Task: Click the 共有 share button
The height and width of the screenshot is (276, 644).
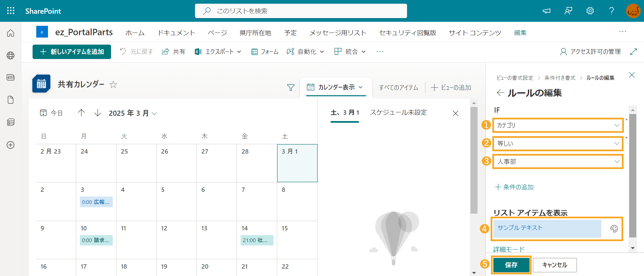Action: tap(174, 52)
